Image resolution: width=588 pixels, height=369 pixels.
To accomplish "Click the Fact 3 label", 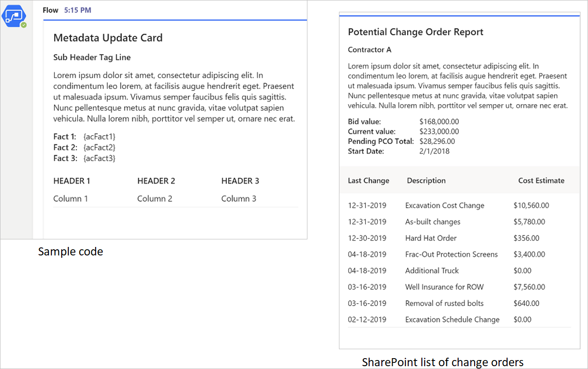I will (65, 158).
